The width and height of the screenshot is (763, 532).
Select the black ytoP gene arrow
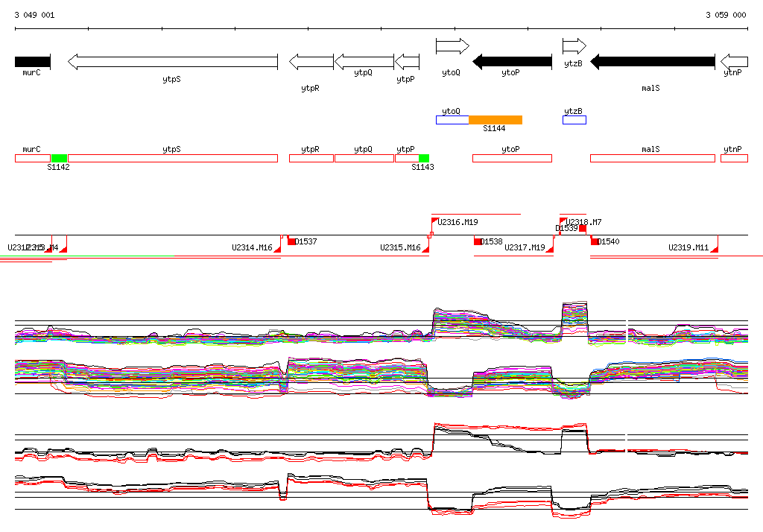513,62
